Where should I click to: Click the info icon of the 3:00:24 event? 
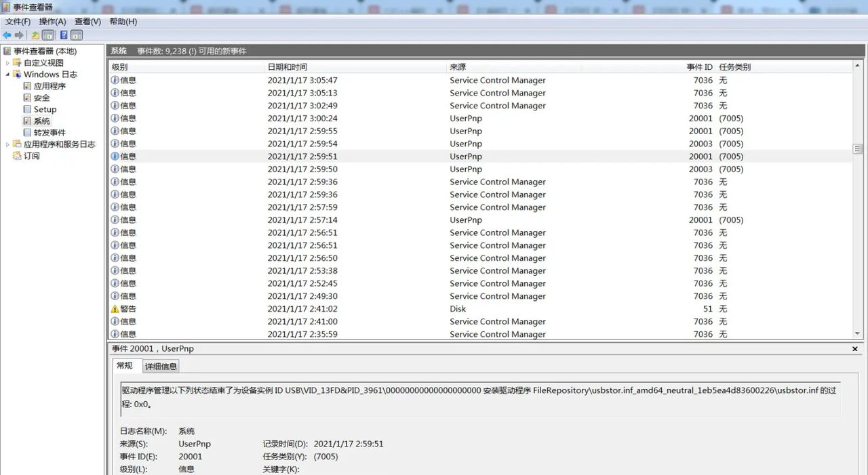point(115,119)
